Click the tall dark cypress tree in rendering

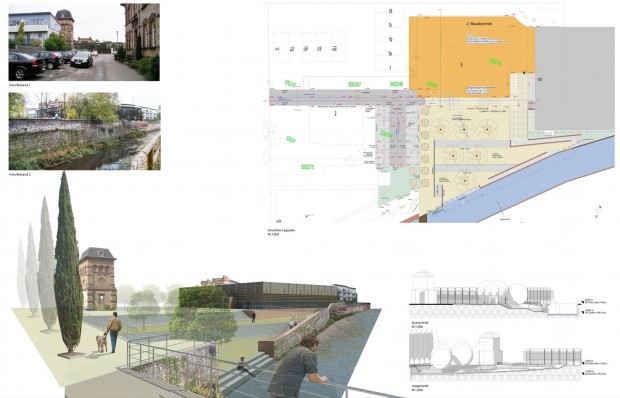tap(68, 264)
